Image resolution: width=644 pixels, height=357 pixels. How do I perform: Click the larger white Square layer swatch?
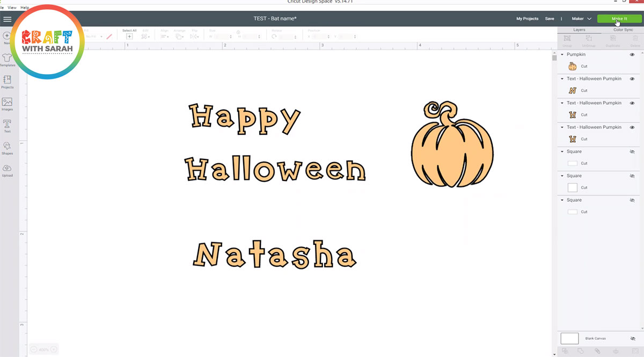[x=573, y=187]
